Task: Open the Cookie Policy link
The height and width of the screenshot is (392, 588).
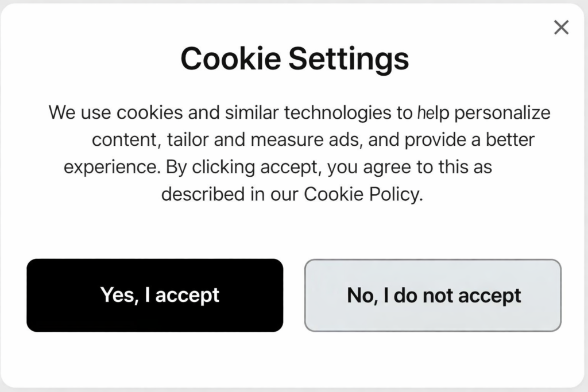Action: [x=362, y=195]
